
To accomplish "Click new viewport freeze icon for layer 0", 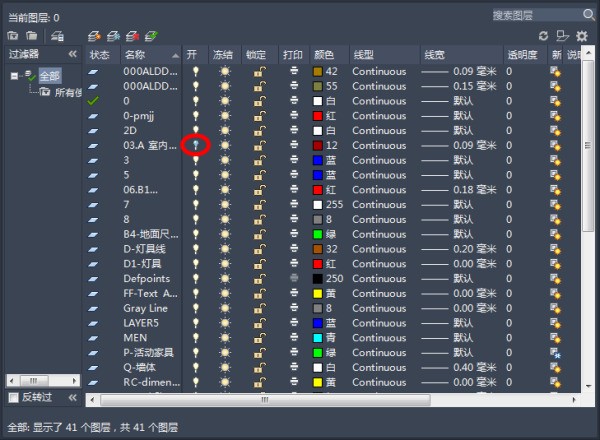I will [555, 101].
